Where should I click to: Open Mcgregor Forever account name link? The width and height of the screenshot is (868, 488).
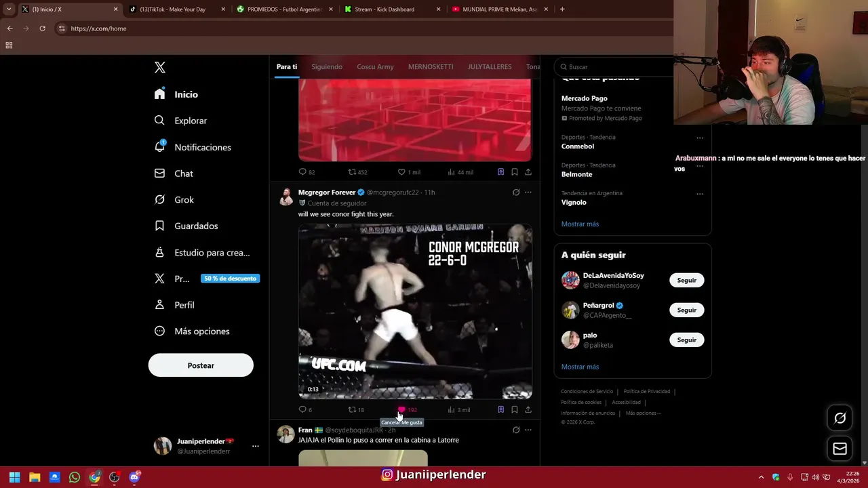pos(327,192)
